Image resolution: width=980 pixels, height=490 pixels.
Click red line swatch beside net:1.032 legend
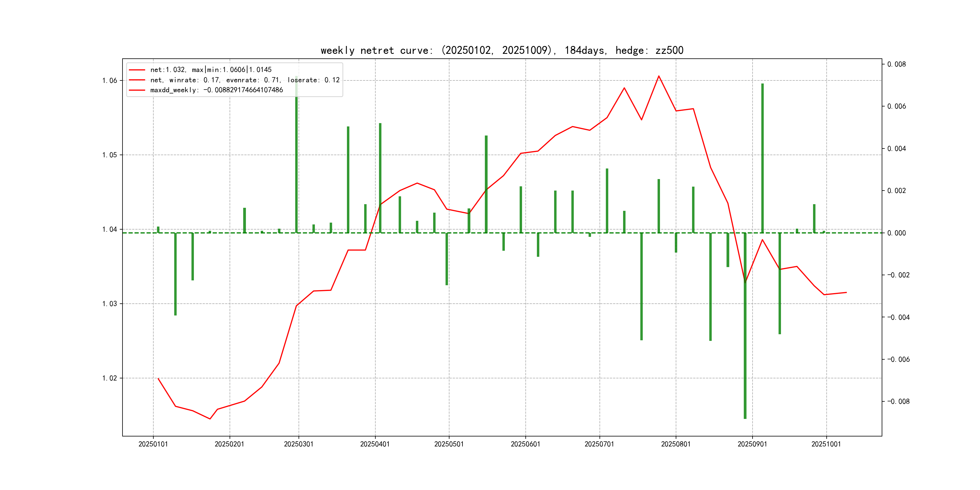[137, 70]
